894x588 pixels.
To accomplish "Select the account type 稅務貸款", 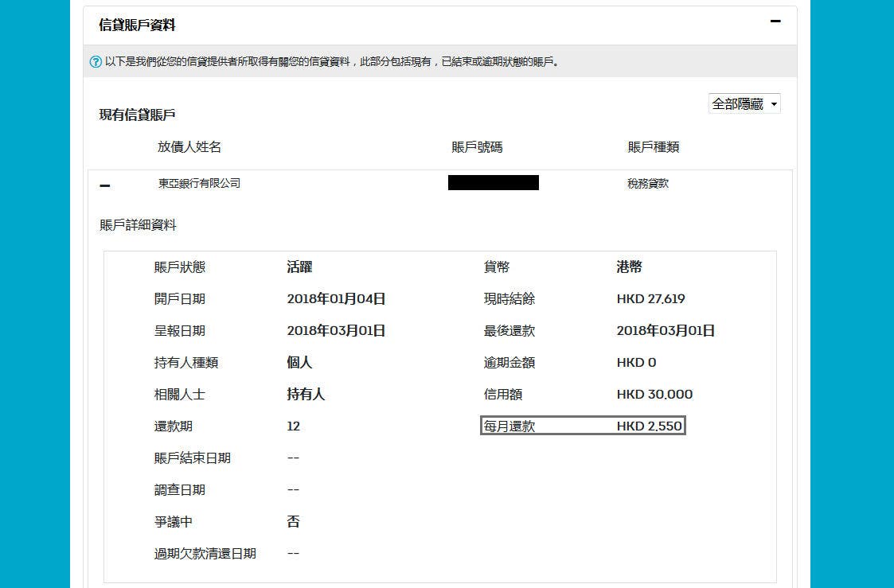I will [x=648, y=184].
